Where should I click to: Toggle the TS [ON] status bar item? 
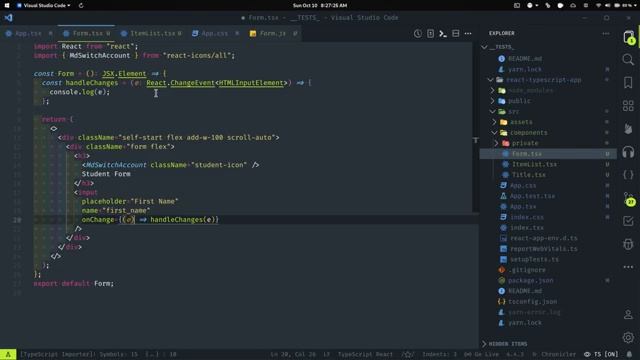(x=601, y=354)
